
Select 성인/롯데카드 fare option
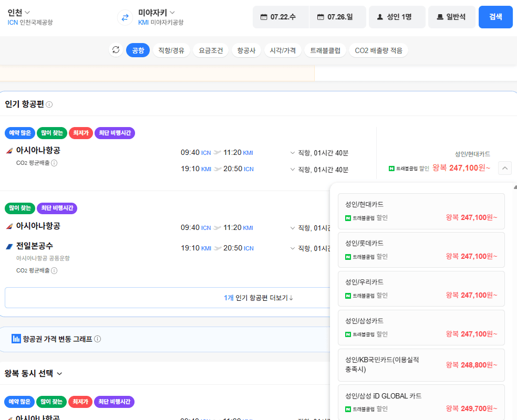(421, 250)
